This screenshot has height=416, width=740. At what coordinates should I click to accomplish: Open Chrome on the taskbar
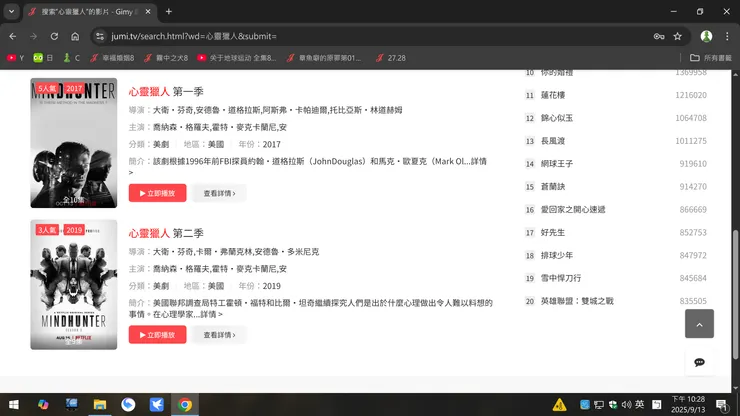click(185, 405)
